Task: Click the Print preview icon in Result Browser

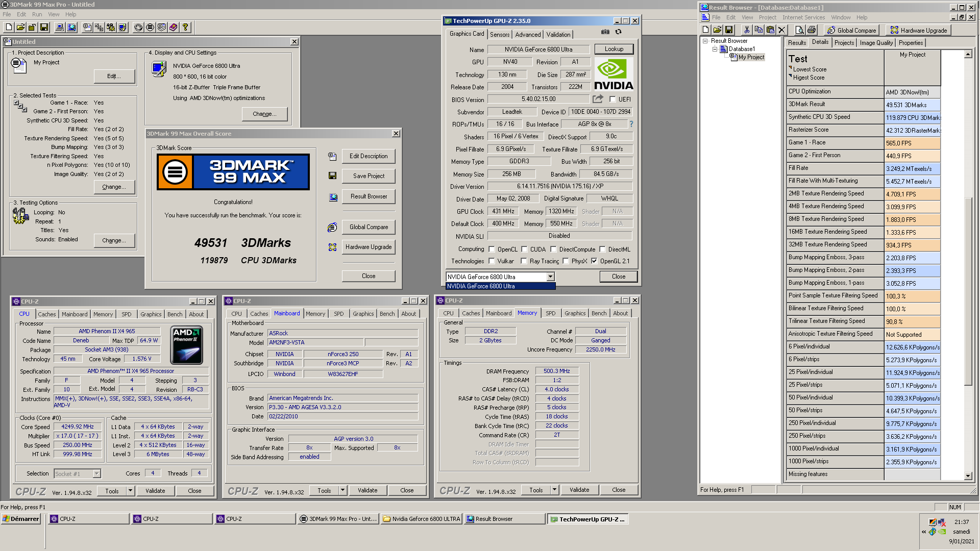Action: click(x=800, y=30)
